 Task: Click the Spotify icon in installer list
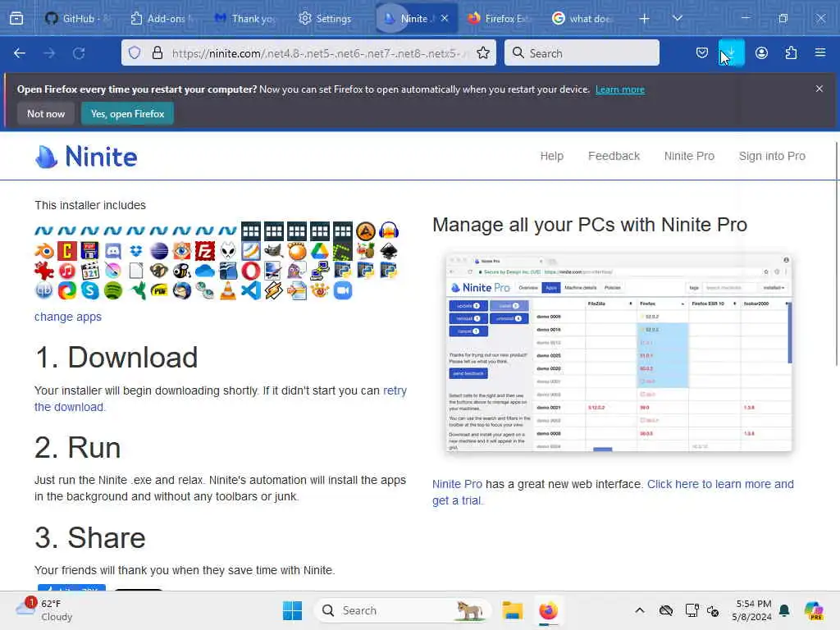pos(113,290)
